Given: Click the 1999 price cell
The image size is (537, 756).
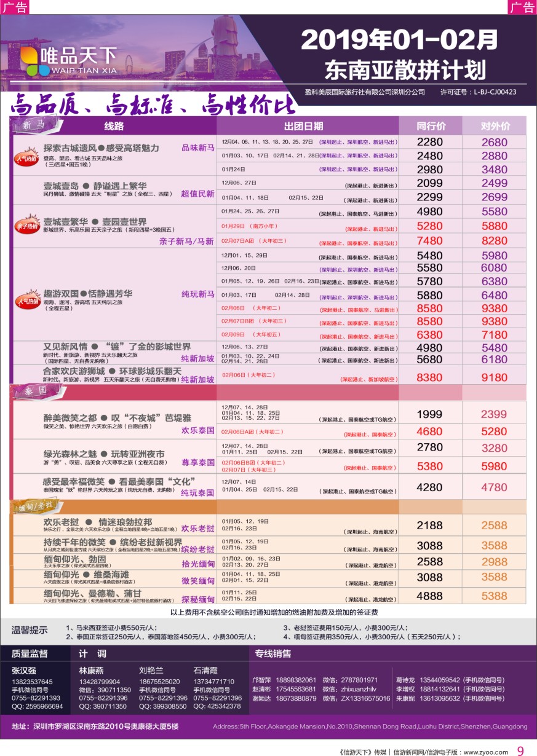Looking at the screenshot, I should coord(429,415).
